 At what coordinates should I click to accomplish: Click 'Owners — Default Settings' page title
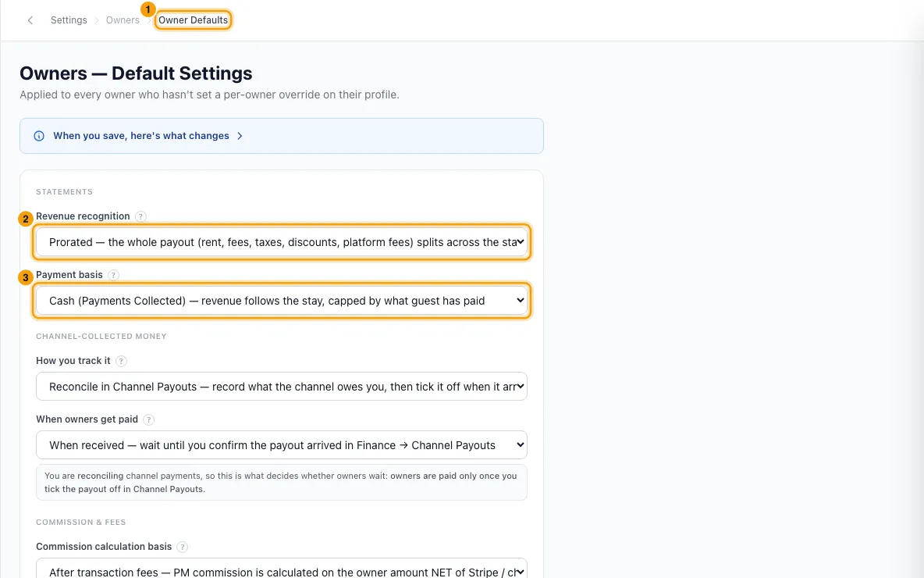136,73
